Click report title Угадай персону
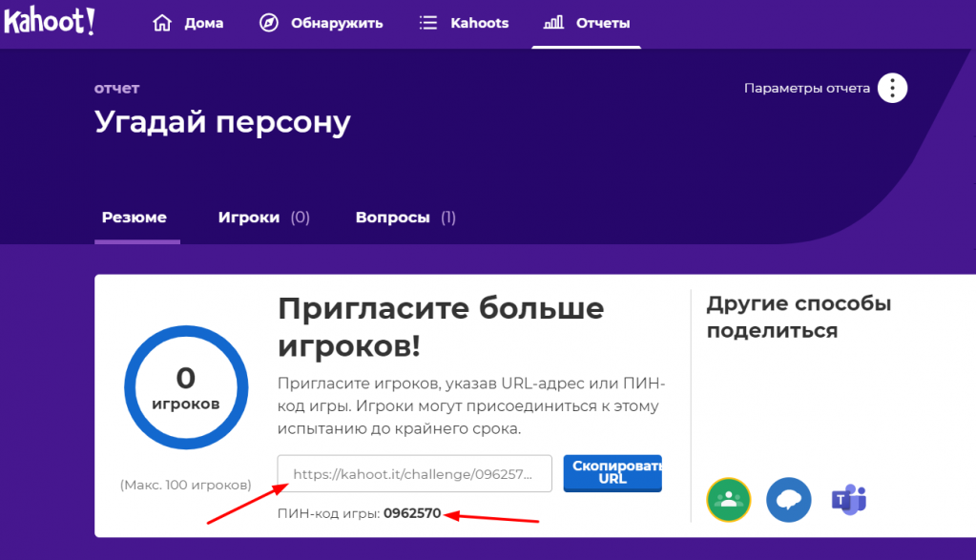Screen dimensions: 976x560 [x=222, y=122]
